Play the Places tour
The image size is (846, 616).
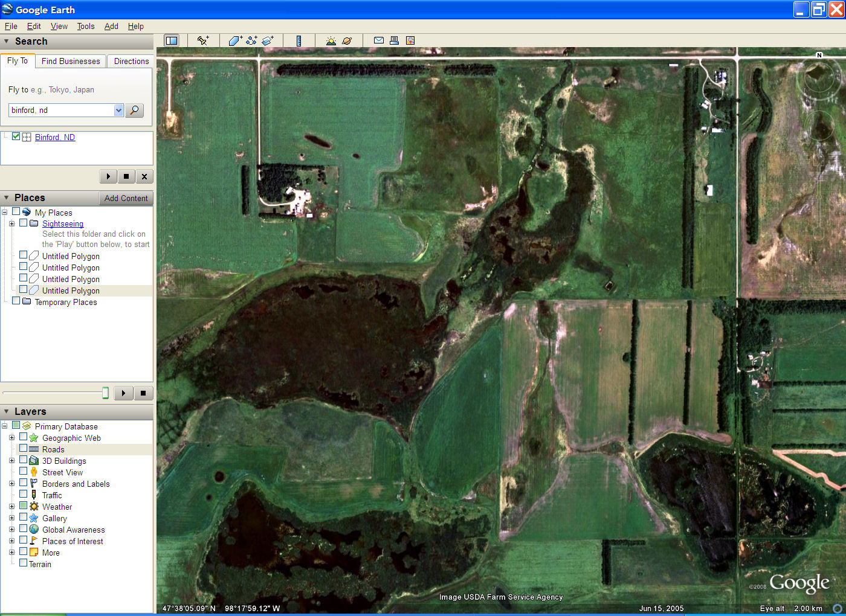123,393
